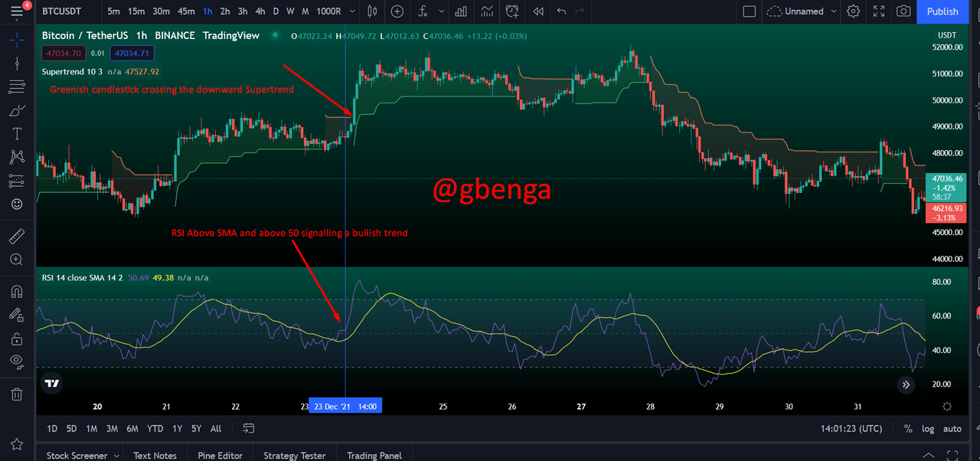
Task: Open the Strategy Tester tab
Action: click(295, 455)
